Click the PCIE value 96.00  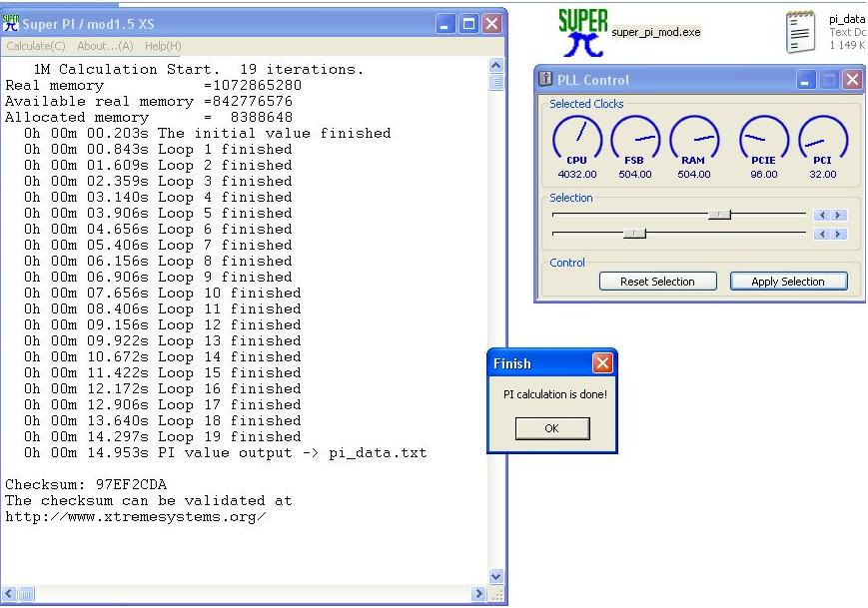(764, 175)
